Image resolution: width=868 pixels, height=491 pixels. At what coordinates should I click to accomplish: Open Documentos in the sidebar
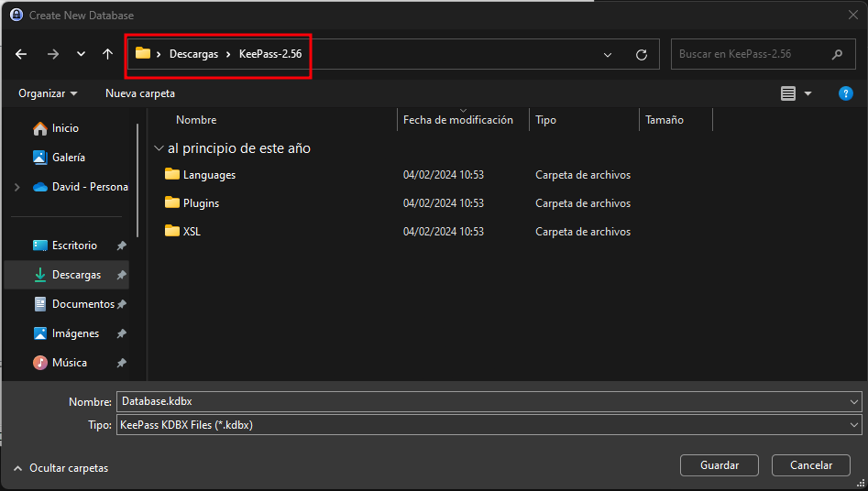(x=83, y=304)
